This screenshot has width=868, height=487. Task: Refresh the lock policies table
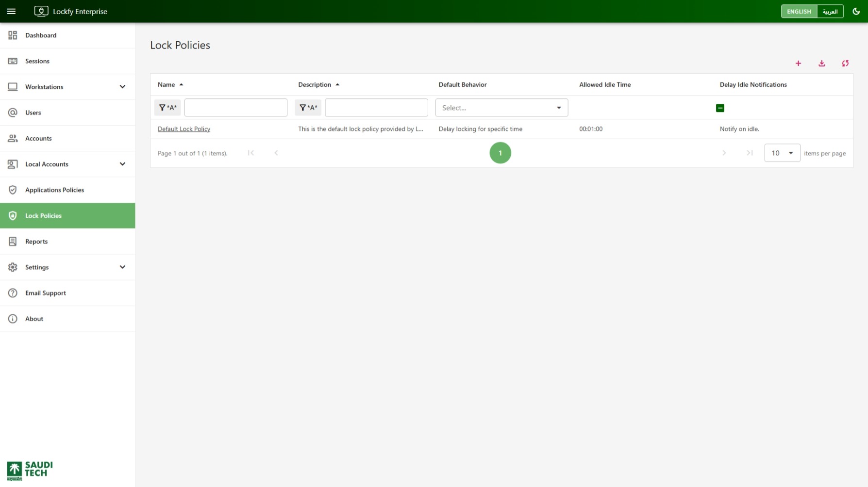point(845,64)
